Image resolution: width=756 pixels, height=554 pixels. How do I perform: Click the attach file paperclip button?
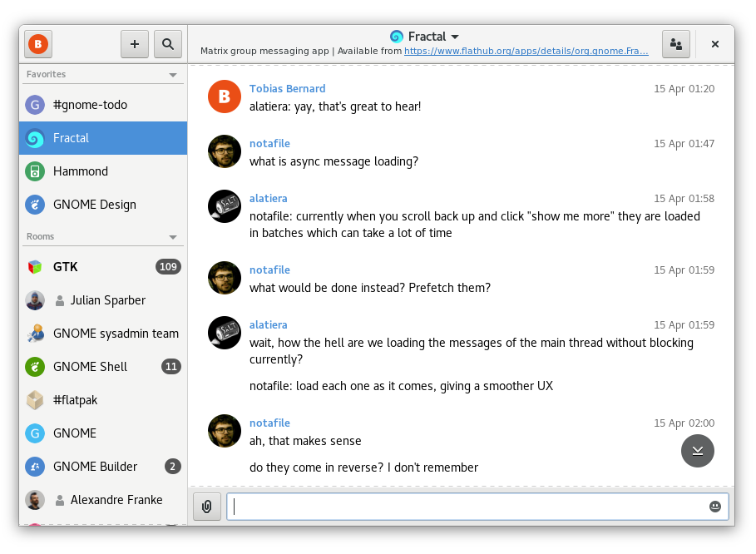point(207,507)
